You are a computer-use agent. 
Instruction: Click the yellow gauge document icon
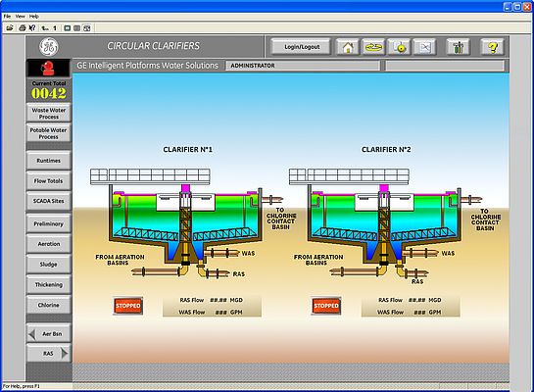pos(400,47)
